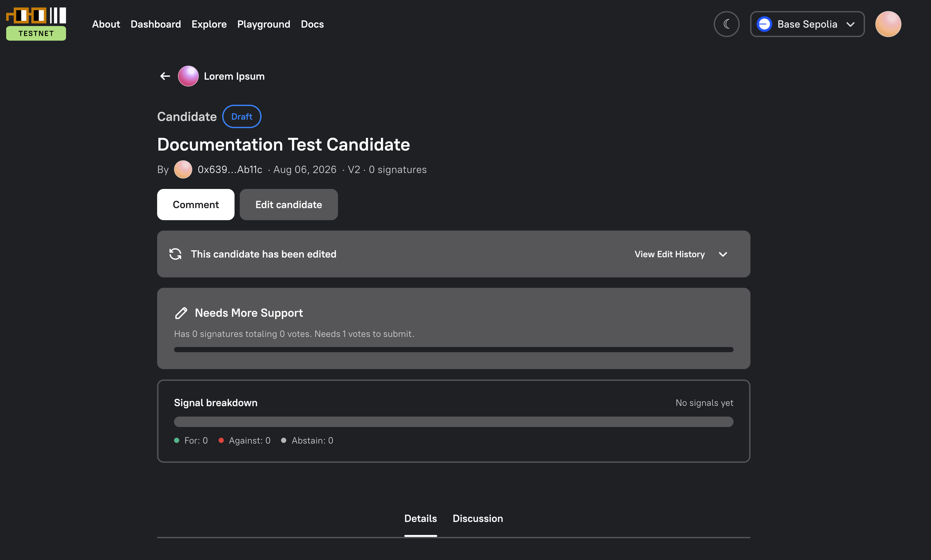The height and width of the screenshot is (560, 931).
Task: Open the Docs menu item
Action: coord(312,24)
